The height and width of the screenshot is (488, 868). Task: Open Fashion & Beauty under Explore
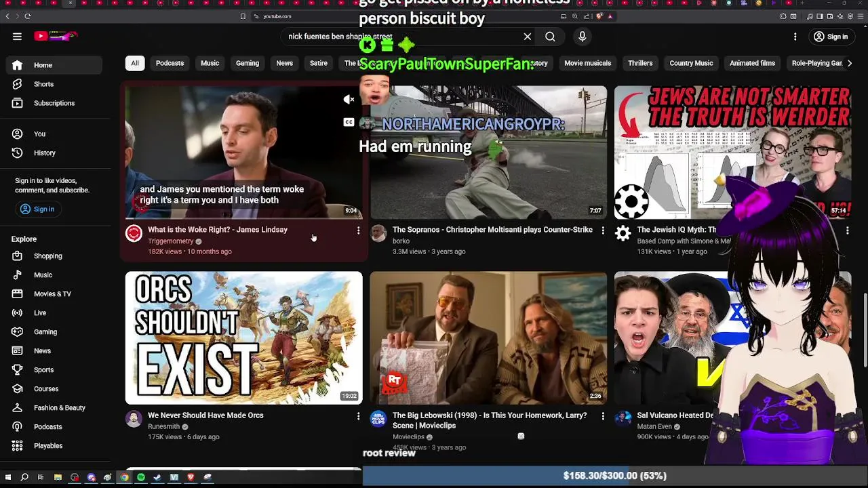tap(56, 408)
